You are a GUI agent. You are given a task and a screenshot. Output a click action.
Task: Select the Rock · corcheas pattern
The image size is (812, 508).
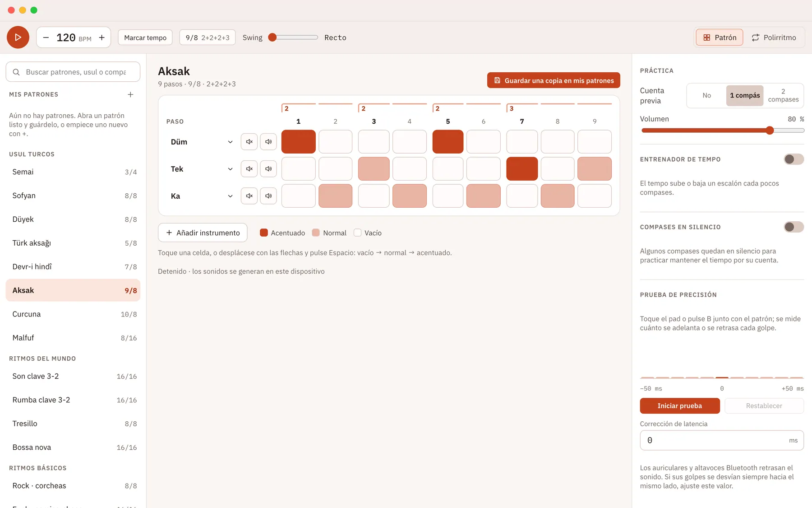click(x=73, y=486)
